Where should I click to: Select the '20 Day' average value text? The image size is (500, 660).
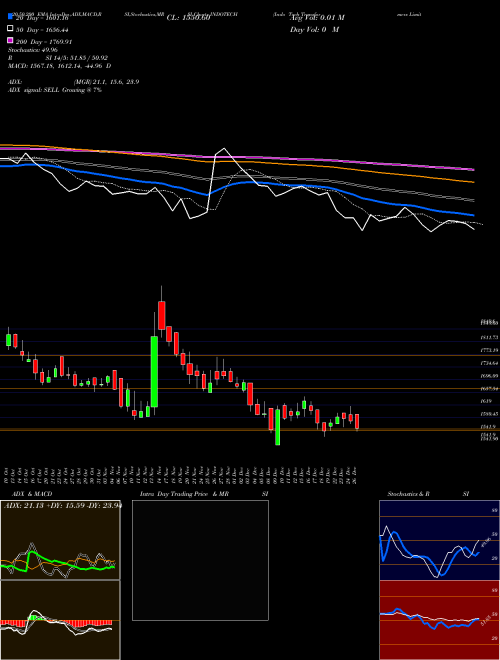click(42, 18)
